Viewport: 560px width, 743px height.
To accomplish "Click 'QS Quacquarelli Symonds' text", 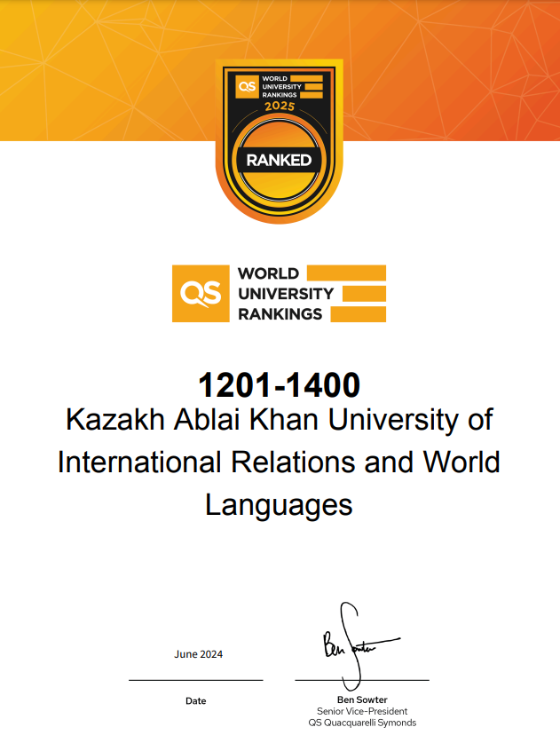I will 362,723.
